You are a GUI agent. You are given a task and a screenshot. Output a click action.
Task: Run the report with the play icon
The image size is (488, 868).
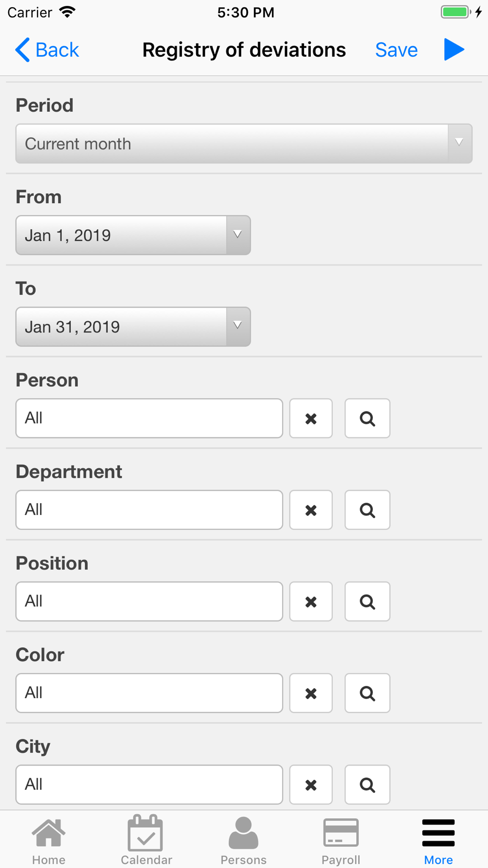pos(454,50)
